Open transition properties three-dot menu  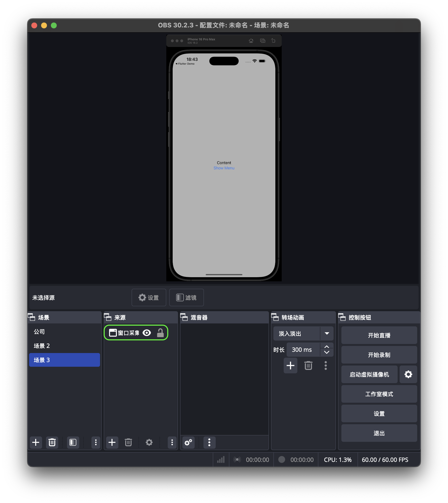point(326,366)
